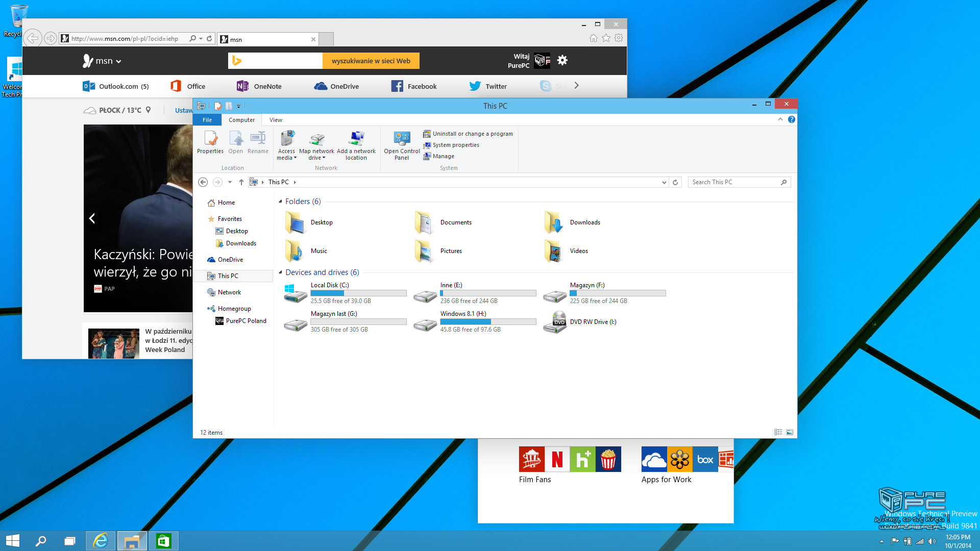Go back in Explorer navigation
Image resolution: width=980 pixels, height=551 pixels.
[x=203, y=182]
